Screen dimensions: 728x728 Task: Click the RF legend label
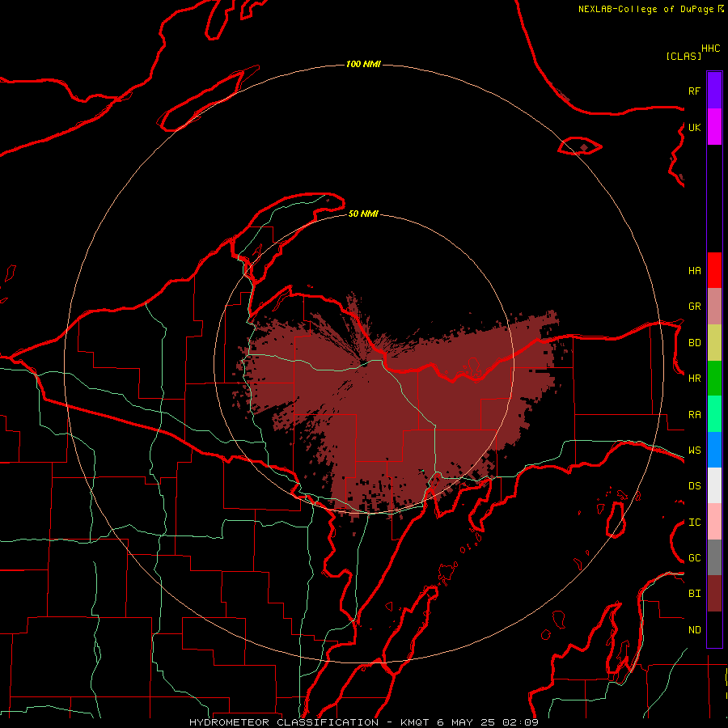[x=694, y=91]
